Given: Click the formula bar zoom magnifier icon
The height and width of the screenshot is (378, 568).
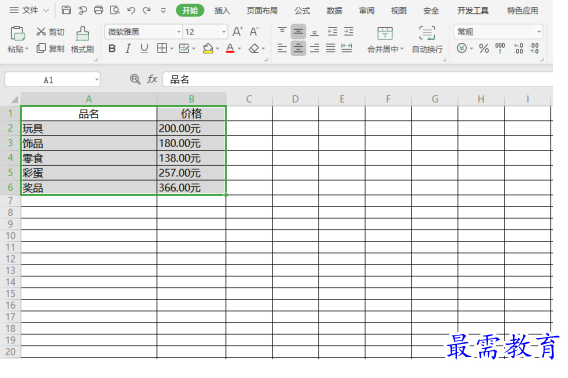Looking at the screenshot, I should coord(135,79).
